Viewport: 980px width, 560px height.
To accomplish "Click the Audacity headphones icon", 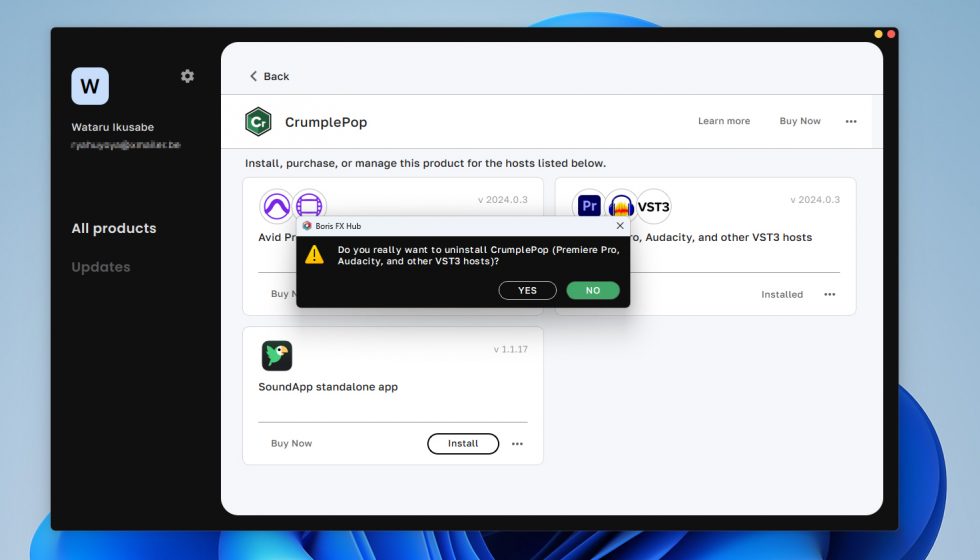I will pyautogui.click(x=621, y=206).
